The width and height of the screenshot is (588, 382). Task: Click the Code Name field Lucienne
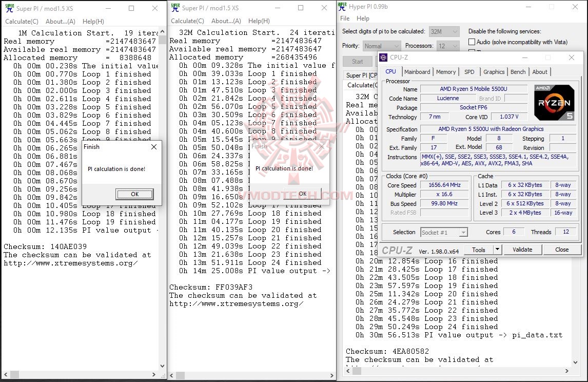448,98
